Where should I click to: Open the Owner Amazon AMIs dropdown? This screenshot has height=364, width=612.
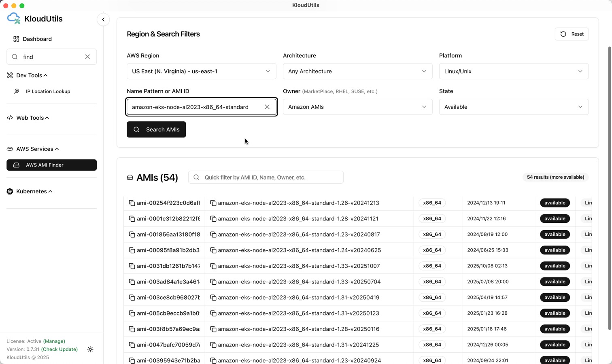pos(357,107)
